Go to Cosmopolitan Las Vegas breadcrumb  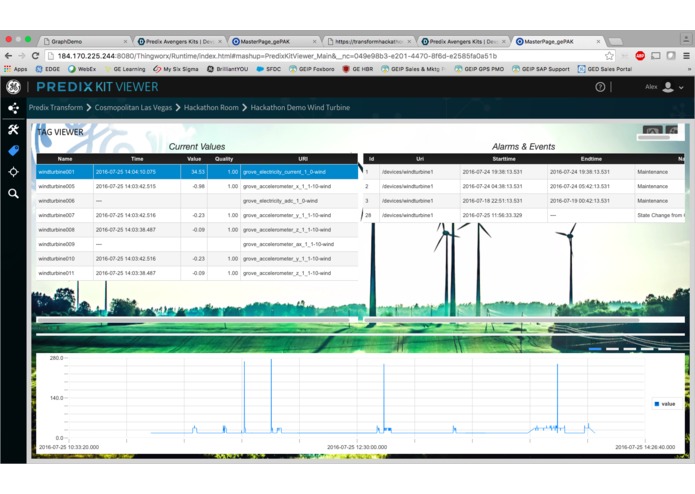133,108
